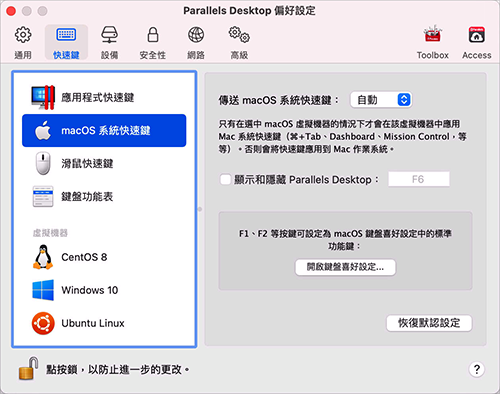Open the 傳送 macOS 系統快速鍵 dropdown
The image size is (500, 394).
point(381,100)
